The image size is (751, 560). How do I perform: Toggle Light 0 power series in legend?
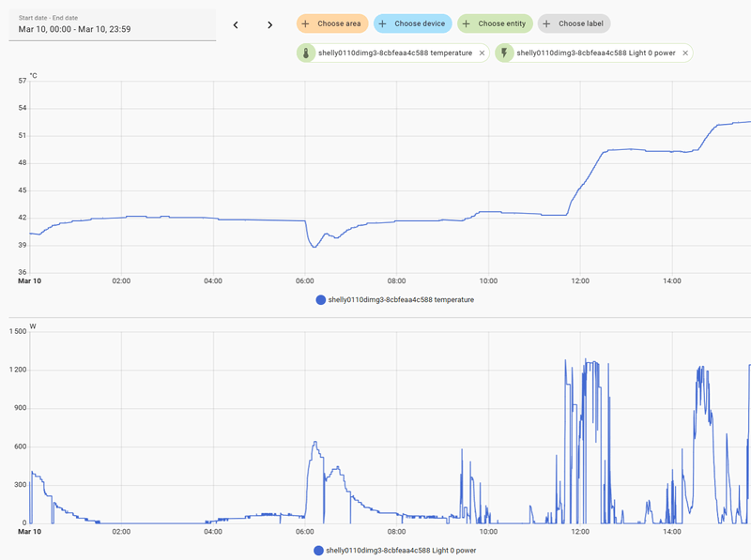point(395,551)
